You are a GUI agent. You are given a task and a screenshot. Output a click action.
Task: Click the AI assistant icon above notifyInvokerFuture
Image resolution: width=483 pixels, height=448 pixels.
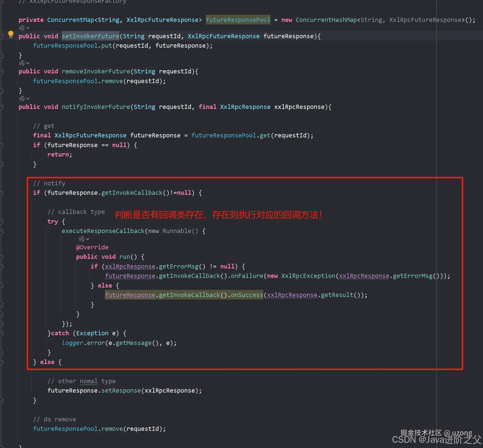[x=22, y=99]
